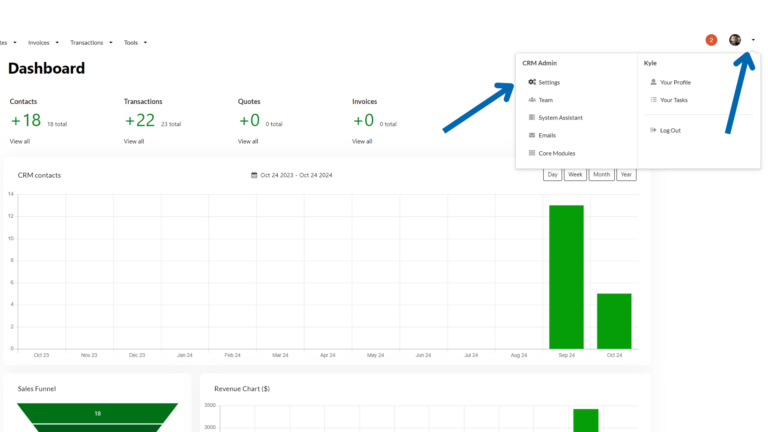
Task: Click the Your Tasks list icon
Action: point(653,100)
